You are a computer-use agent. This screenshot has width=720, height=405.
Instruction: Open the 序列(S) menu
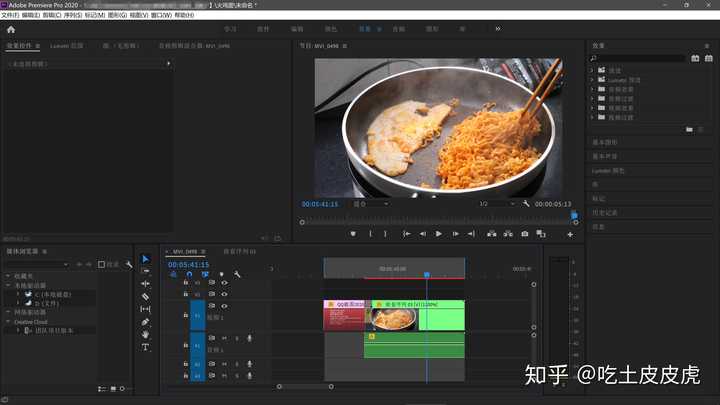coord(73,15)
